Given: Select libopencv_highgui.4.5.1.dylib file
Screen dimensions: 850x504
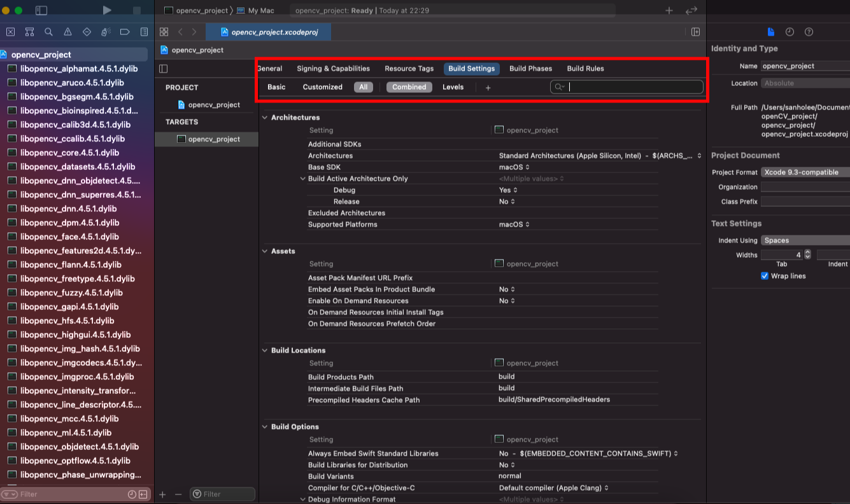Looking at the screenshot, I should coord(74,335).
